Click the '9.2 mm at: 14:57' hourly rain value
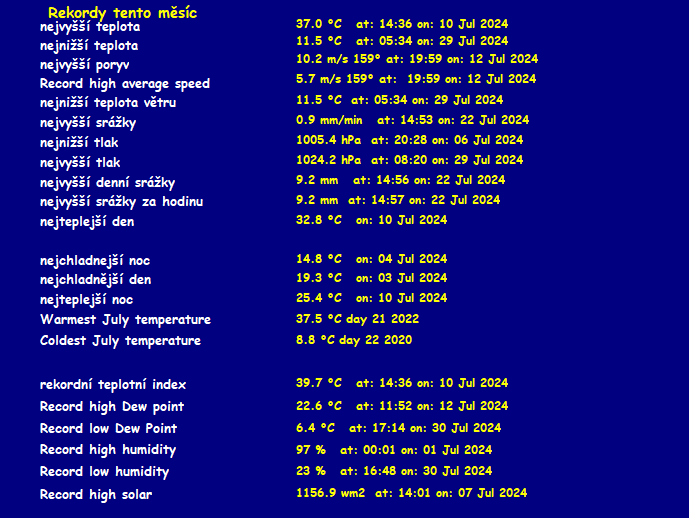 [x=398, y=200]
